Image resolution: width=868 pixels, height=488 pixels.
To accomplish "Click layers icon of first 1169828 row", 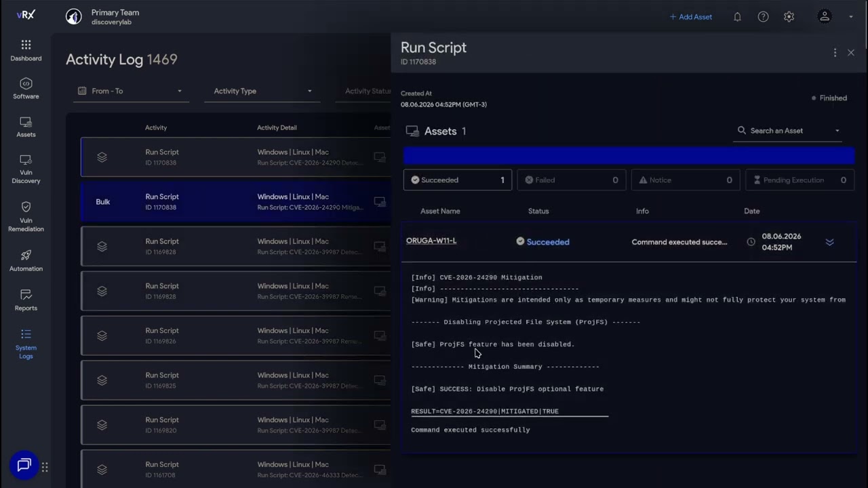I will tap(102, 246).
